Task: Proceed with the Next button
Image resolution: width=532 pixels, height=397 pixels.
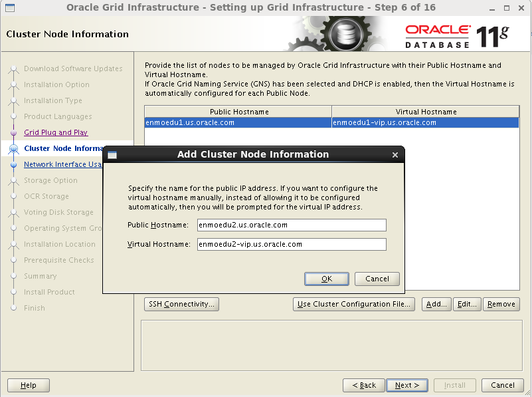Action: coord(407,385)
